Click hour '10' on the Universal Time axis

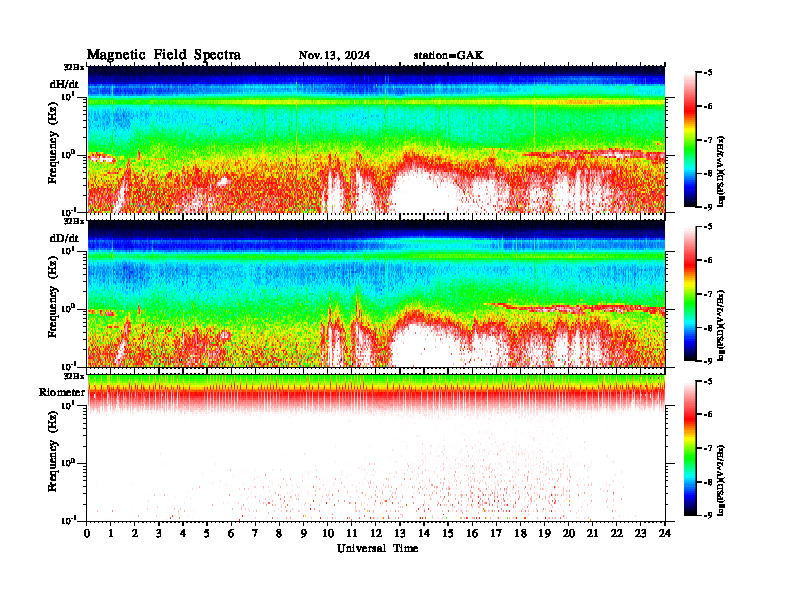point(327,534)
